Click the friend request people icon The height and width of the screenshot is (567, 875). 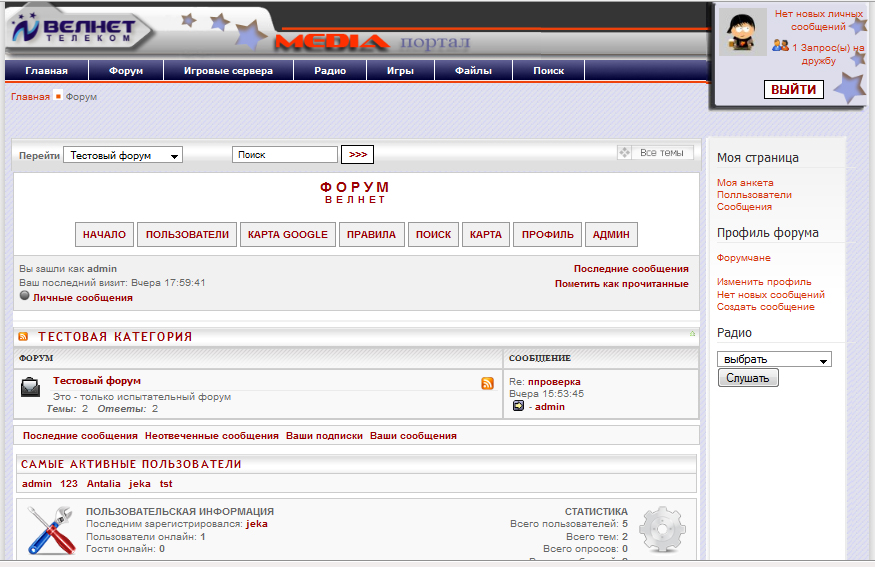[x=780, y=46]
